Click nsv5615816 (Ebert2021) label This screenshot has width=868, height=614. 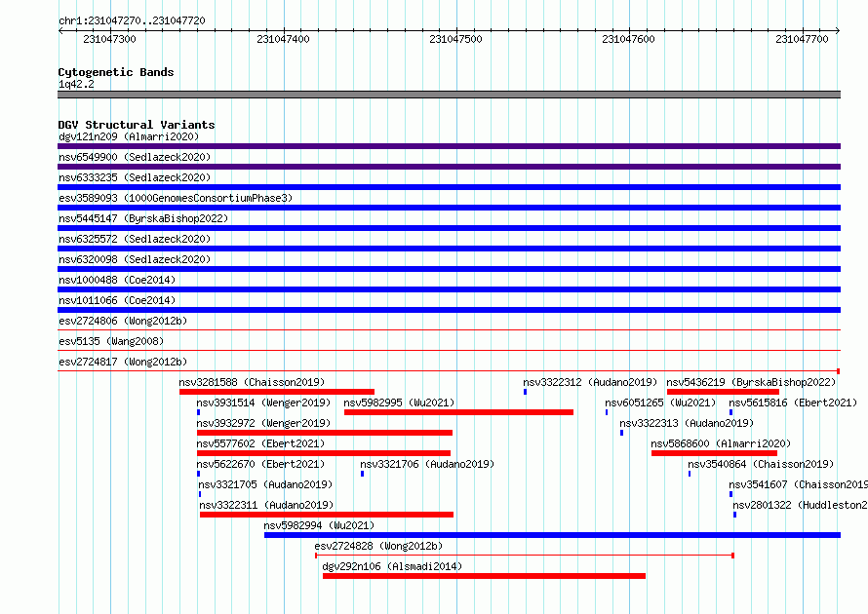click(793, 403)
